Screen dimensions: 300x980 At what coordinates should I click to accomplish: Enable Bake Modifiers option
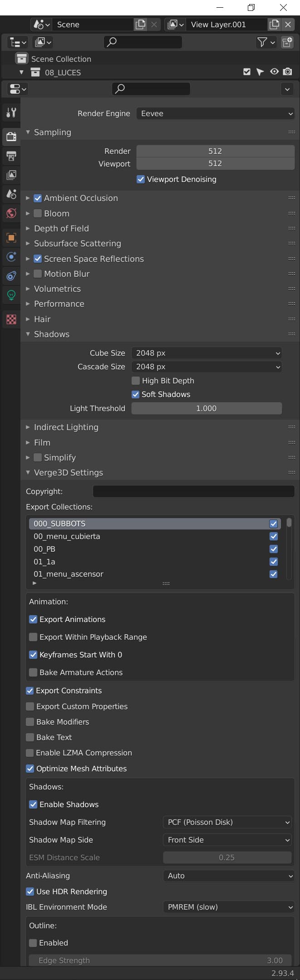(30, 722)
